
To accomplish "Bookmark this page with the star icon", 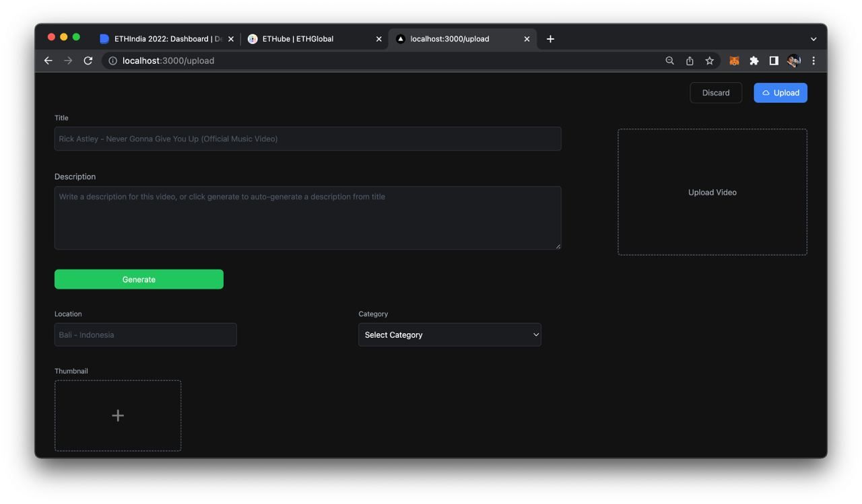I will click(x=709, y=61).
